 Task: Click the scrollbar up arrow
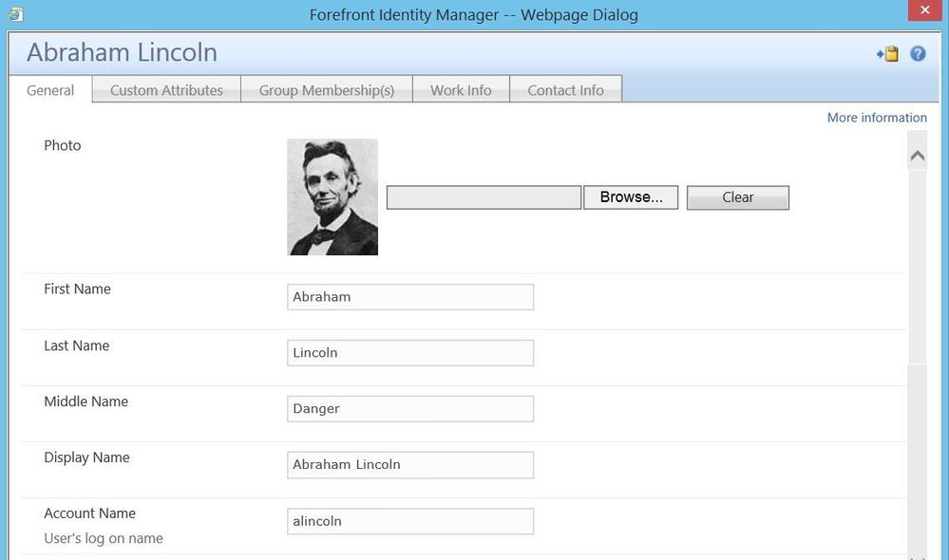coord(918,156)
